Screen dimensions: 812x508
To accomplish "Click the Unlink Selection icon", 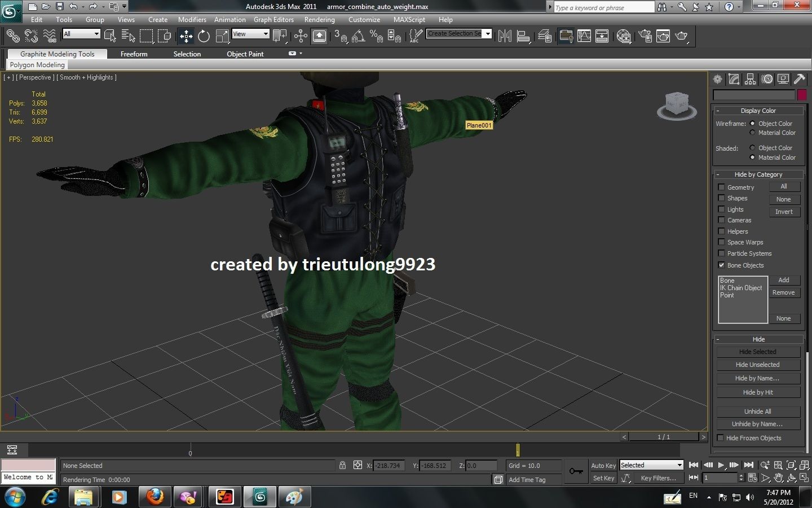I will point(31,36).
